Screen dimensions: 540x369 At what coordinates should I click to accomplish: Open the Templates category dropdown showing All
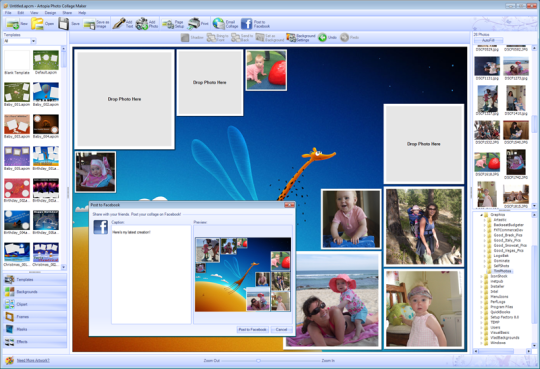20,41
